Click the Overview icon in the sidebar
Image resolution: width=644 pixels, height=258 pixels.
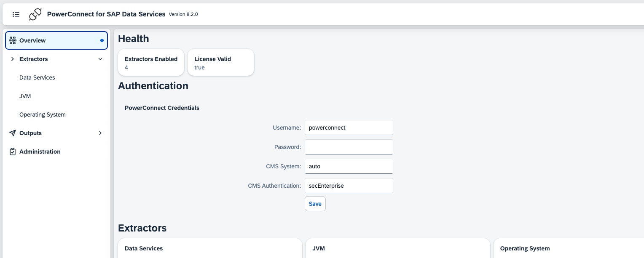click(x=13, y=40)
